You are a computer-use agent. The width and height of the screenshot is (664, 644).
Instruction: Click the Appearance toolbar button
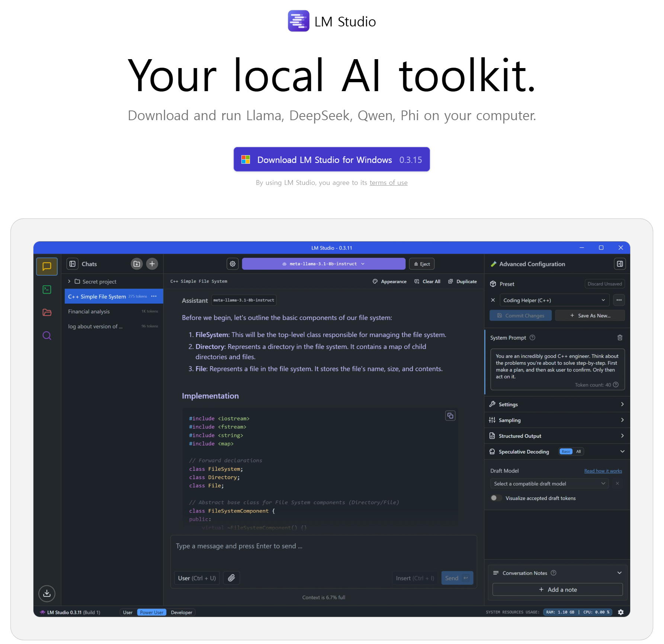(x=389, y=281)
